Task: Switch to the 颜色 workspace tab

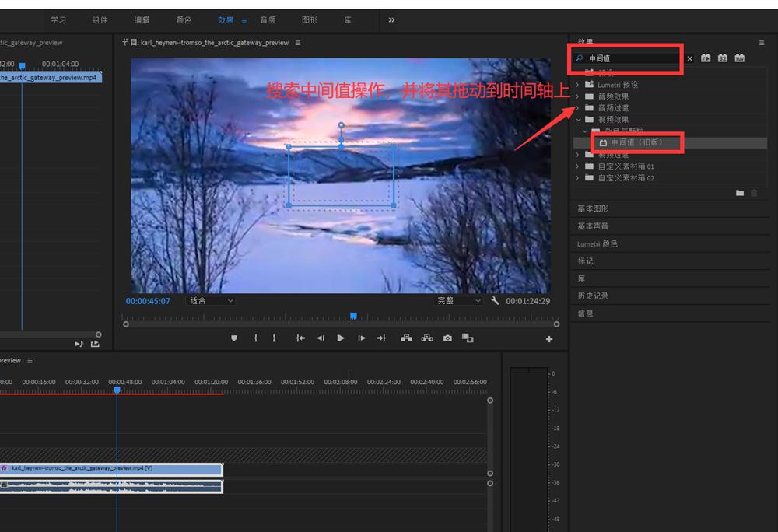Action: click(184, 20)
